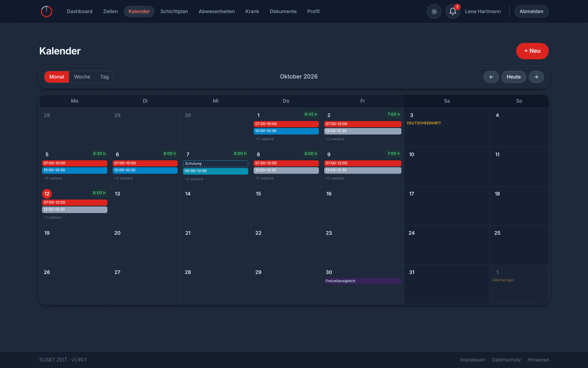Viewport: 588px width, 368px height.
Task: Click the Lena Hartmann user name
Action: click(x=483, y=11)
